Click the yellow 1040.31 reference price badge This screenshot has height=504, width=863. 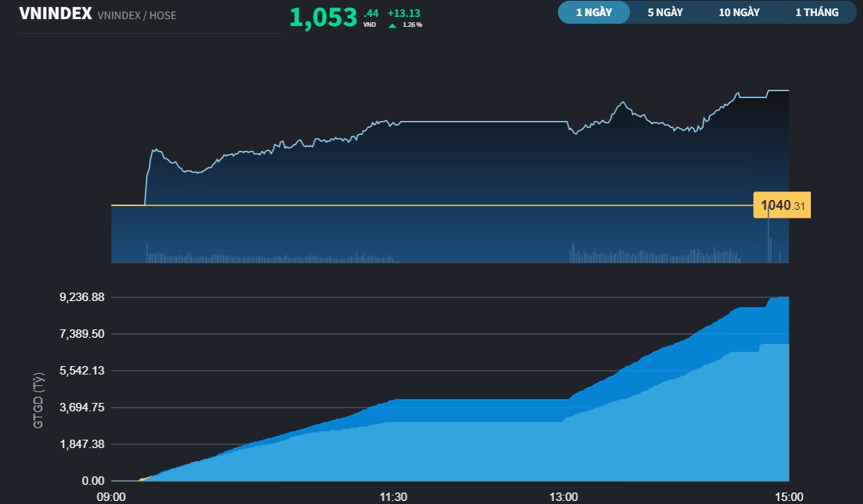781,205
